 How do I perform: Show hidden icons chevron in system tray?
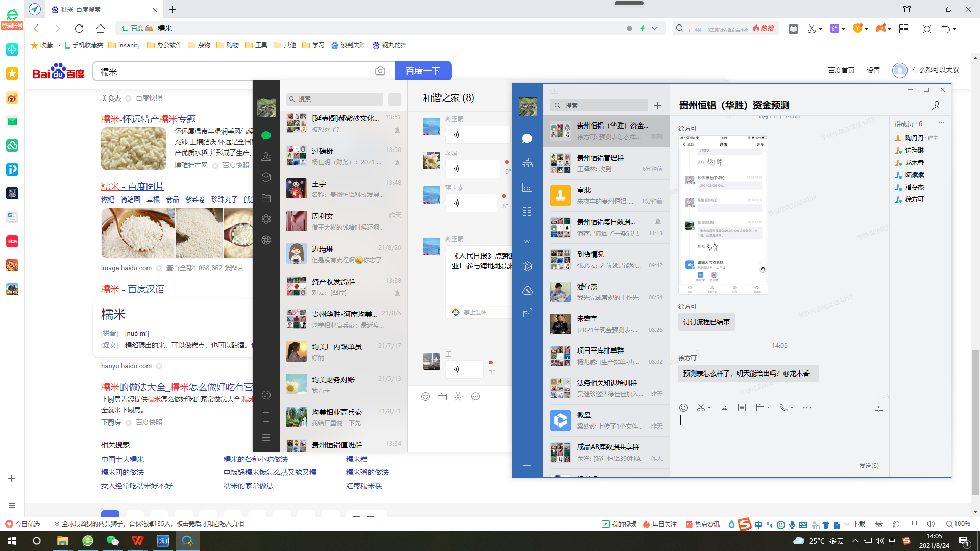[x=855, y=541]
